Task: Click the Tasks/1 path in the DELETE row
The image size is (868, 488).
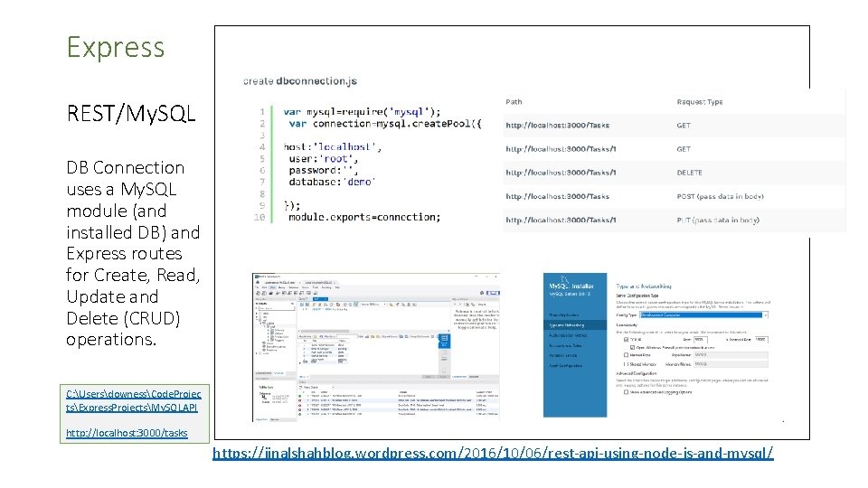Action: (561, 173)
